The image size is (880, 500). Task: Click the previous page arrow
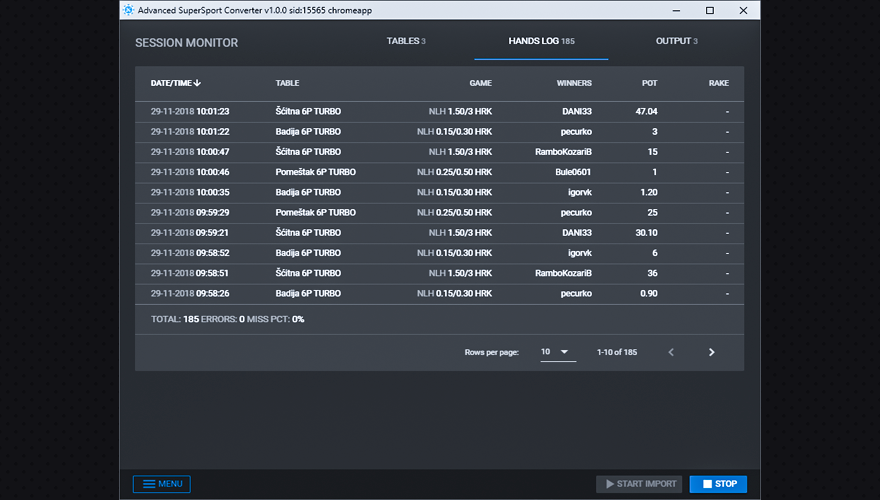point(671,352)
